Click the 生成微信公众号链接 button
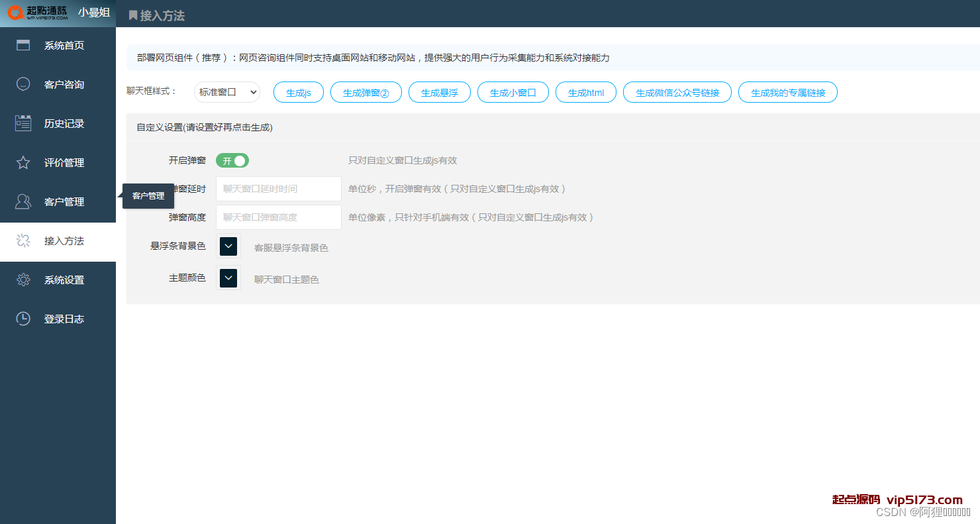The height and width of the screenshot is (524, 980). click(677, 93)
